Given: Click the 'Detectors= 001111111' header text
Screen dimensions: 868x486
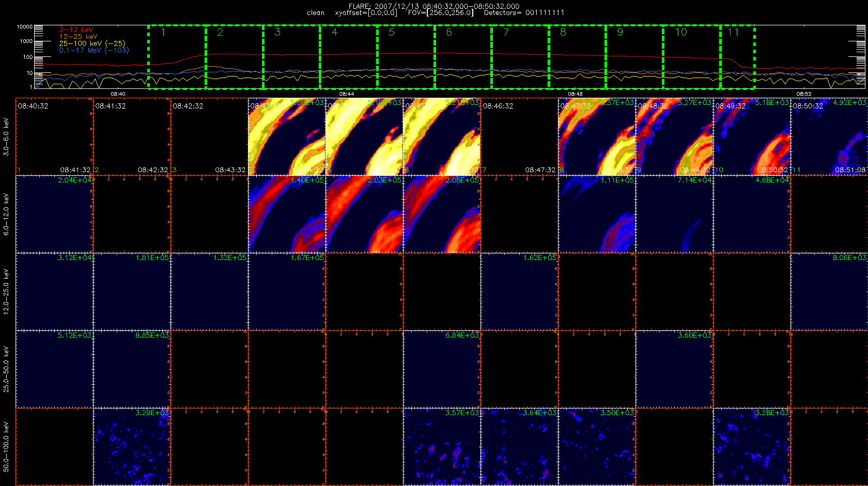Looking at the screenshot, I should point(524,13).
